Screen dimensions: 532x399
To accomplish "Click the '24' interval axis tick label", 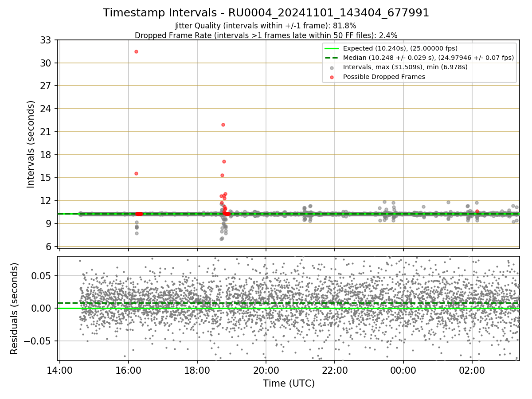I will point(47,109).
